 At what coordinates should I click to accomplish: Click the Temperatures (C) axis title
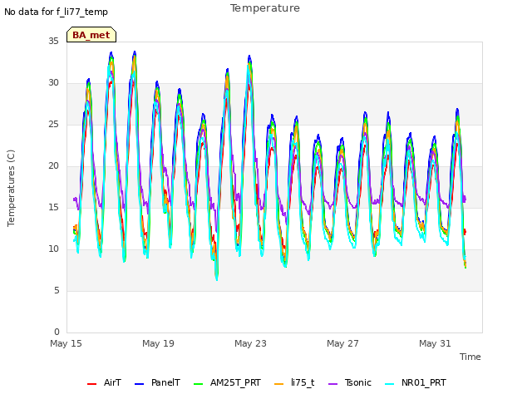tap(11, 189)
